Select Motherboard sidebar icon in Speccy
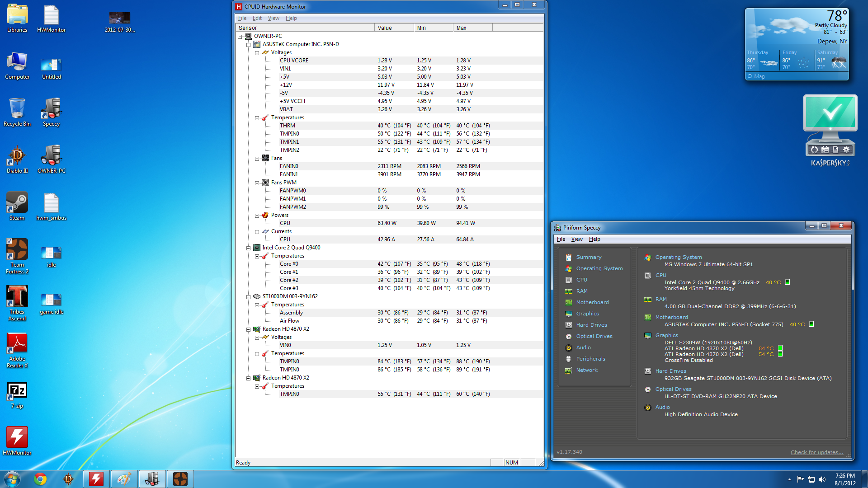 click(569, 302)
